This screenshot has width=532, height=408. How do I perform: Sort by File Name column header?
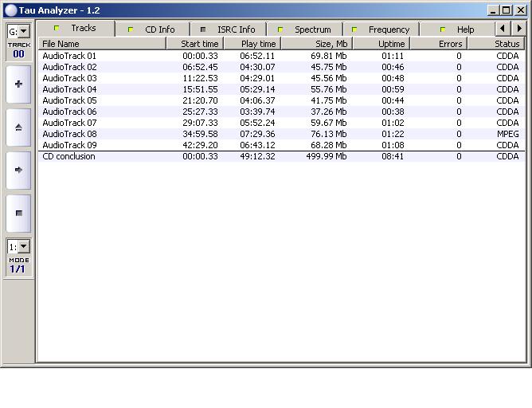pyautogui.click(x=102, y=44)
